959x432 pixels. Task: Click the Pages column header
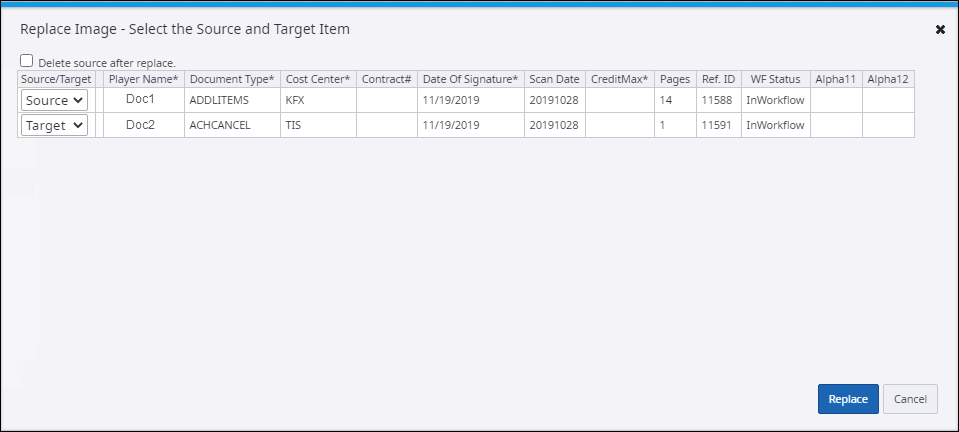[675, 78]
